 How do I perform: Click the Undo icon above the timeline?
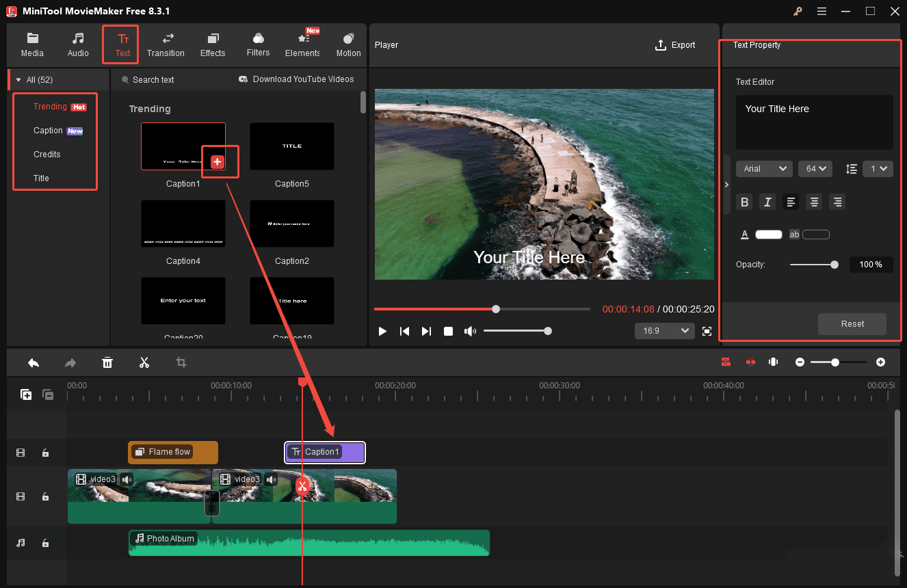point(34,362)
